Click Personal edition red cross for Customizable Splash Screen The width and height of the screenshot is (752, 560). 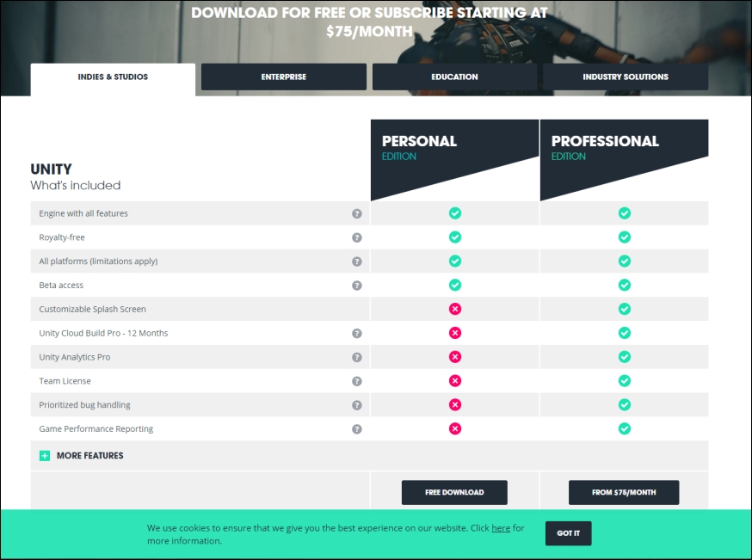[455, 309]
